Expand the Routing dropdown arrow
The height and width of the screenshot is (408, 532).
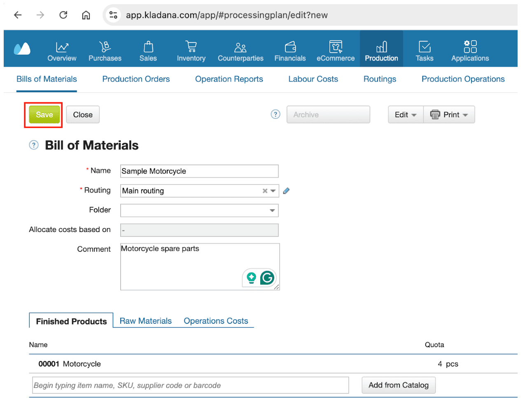[x=273, y=191]
